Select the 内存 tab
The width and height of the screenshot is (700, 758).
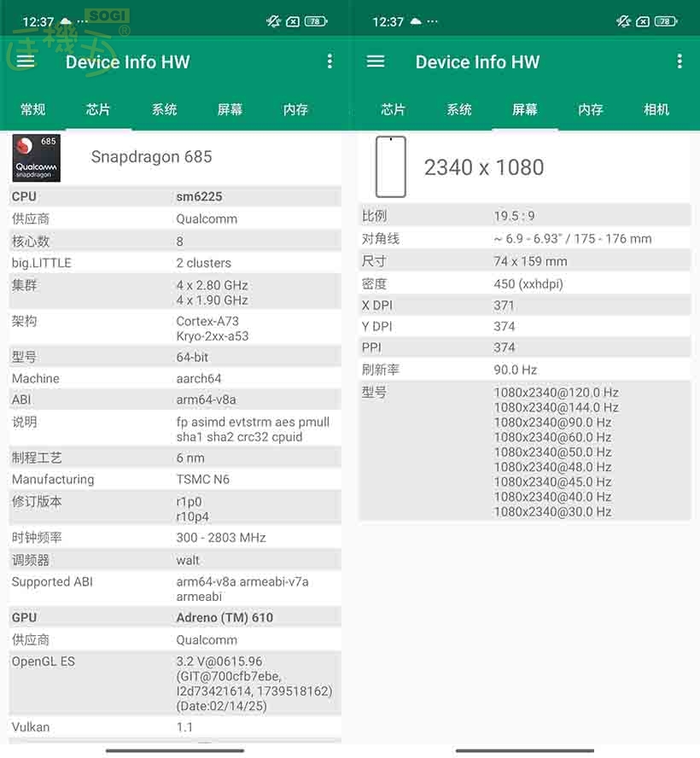[295, 109]
